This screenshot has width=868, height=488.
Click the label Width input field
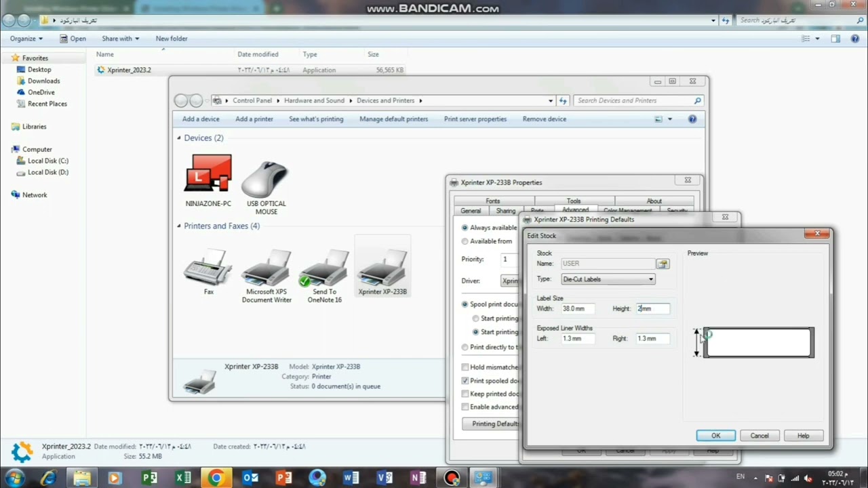(x=578, y=308)
